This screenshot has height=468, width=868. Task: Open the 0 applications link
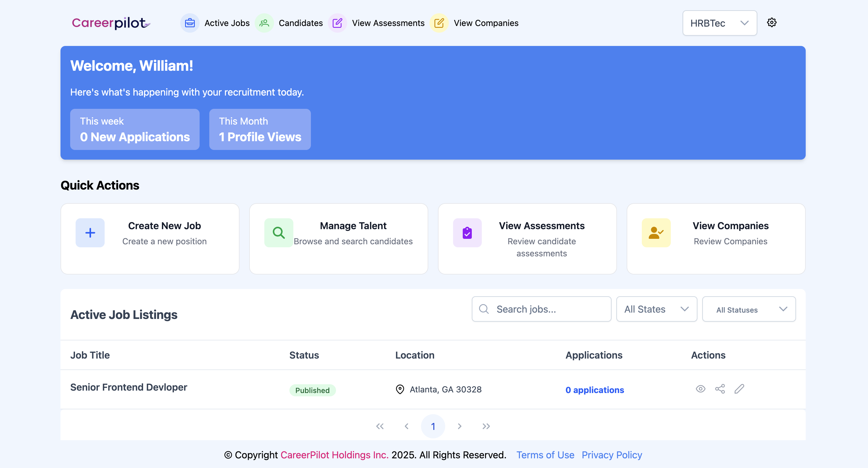click(594, 390)
